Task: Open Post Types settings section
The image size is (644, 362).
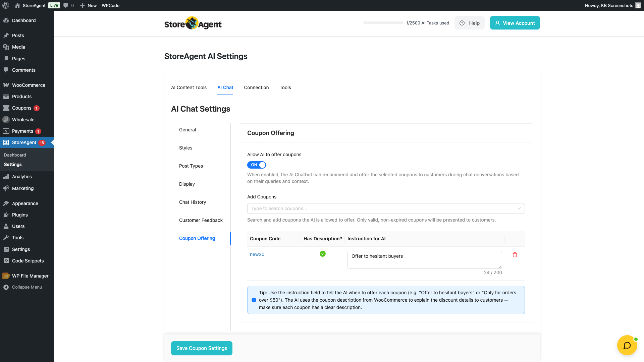Action: tap(191, 166)
